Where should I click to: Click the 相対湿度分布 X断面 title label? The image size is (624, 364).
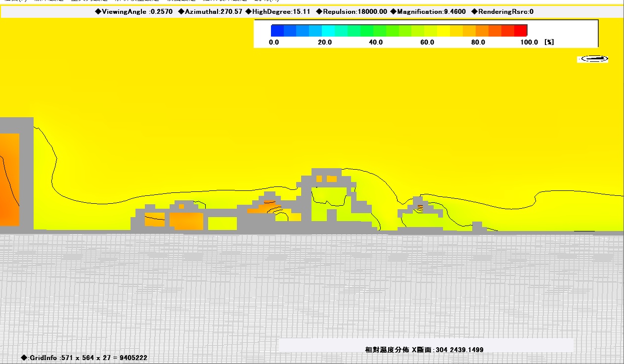[424, 350]
